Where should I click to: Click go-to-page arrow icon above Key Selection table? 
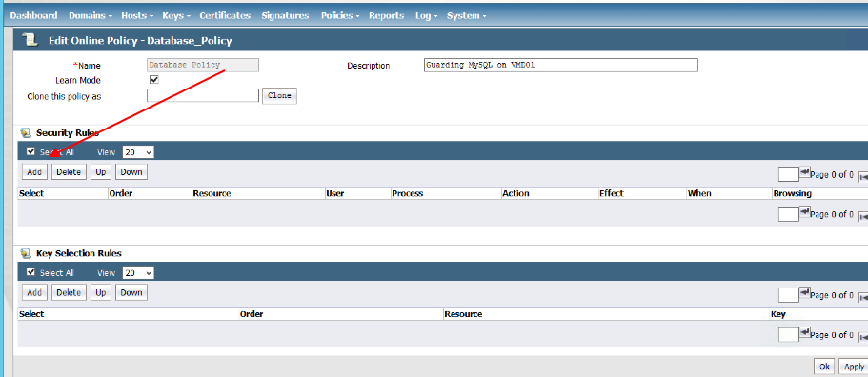click(805, 293)
